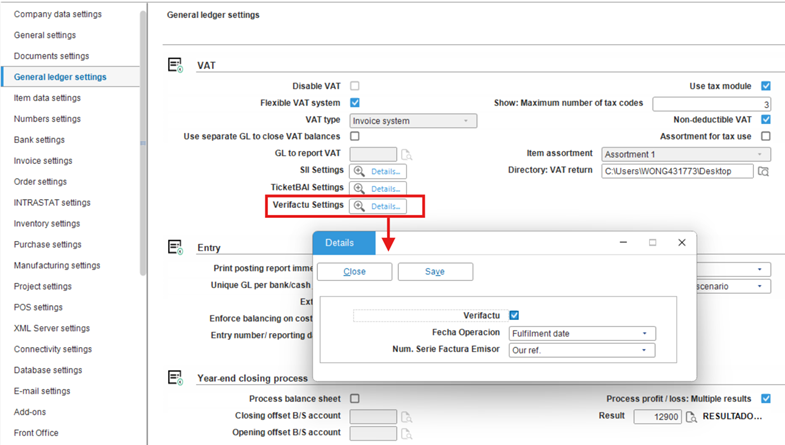Toggle the Verifactu checkbox in Details dialog
This screenshot has height=445, width=785.
point(514,315)
